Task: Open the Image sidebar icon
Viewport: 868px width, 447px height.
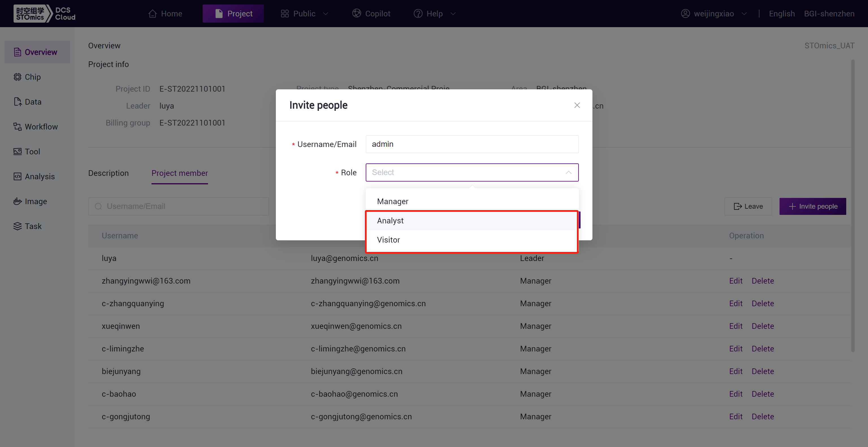Action: pos(17,201)
